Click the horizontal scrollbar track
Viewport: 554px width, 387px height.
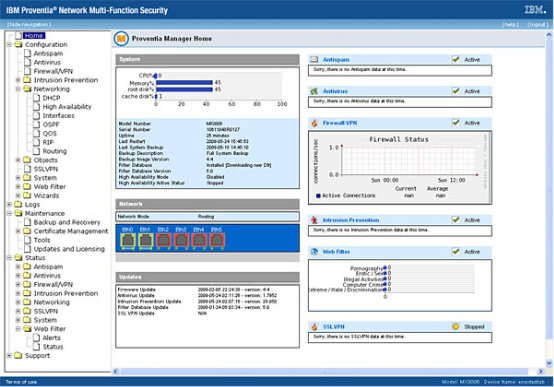(324, 371)
